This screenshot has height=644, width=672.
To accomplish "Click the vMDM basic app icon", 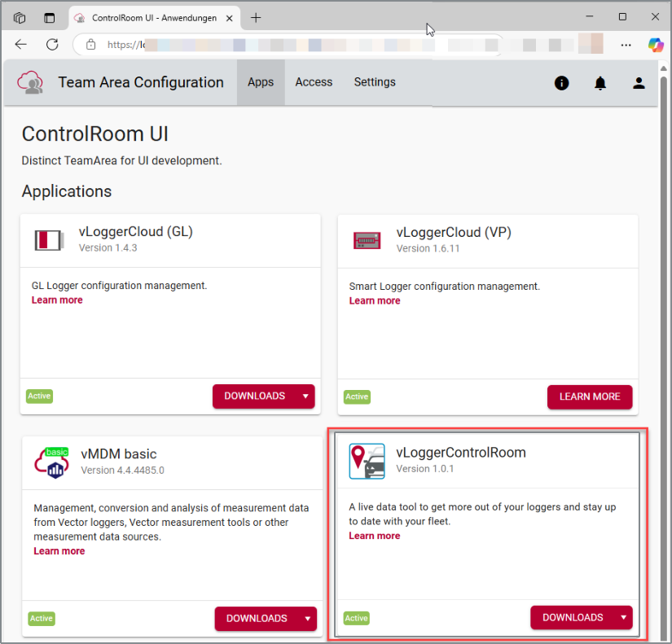I will pos(52,462).
